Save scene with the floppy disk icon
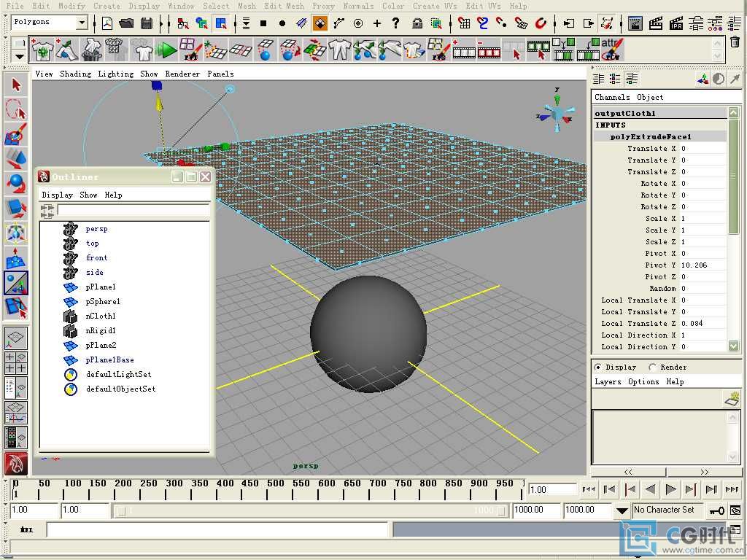 pyautogui.click(x=147, y=23)
